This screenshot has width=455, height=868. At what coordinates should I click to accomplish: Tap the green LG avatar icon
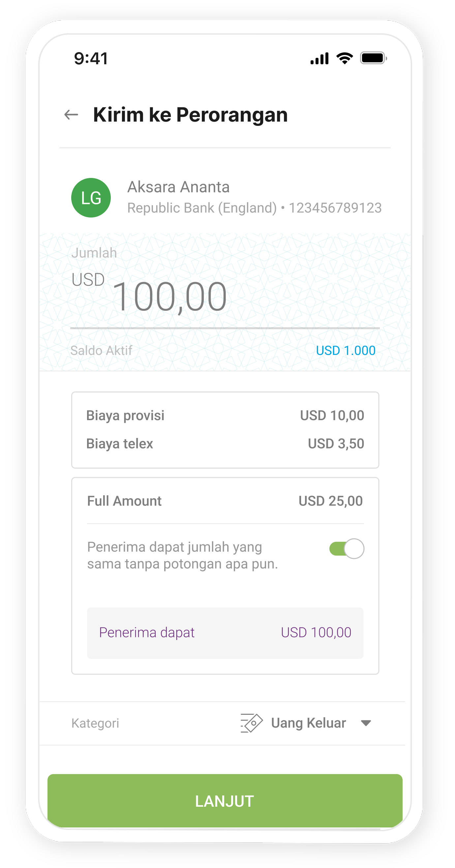click(x=91, y=197)
